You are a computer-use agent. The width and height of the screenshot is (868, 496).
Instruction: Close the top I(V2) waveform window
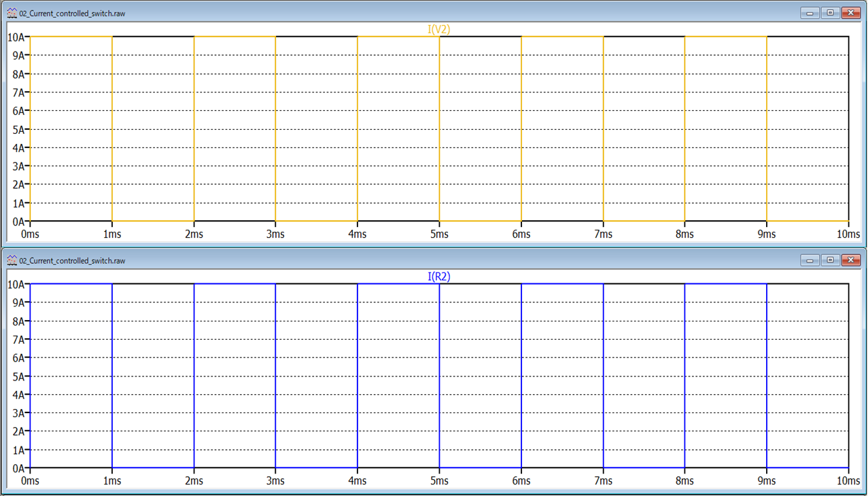click(851, 13)
